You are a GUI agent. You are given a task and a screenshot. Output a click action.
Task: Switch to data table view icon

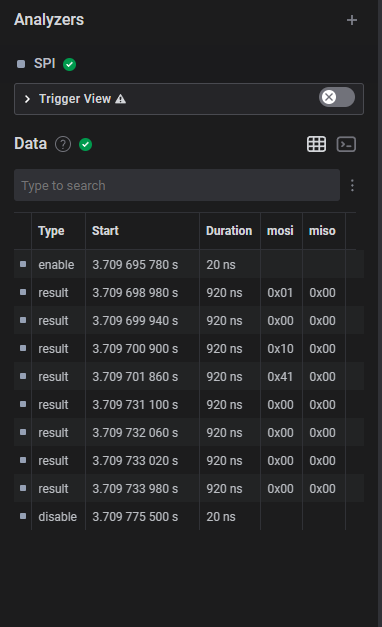(316, 144)
